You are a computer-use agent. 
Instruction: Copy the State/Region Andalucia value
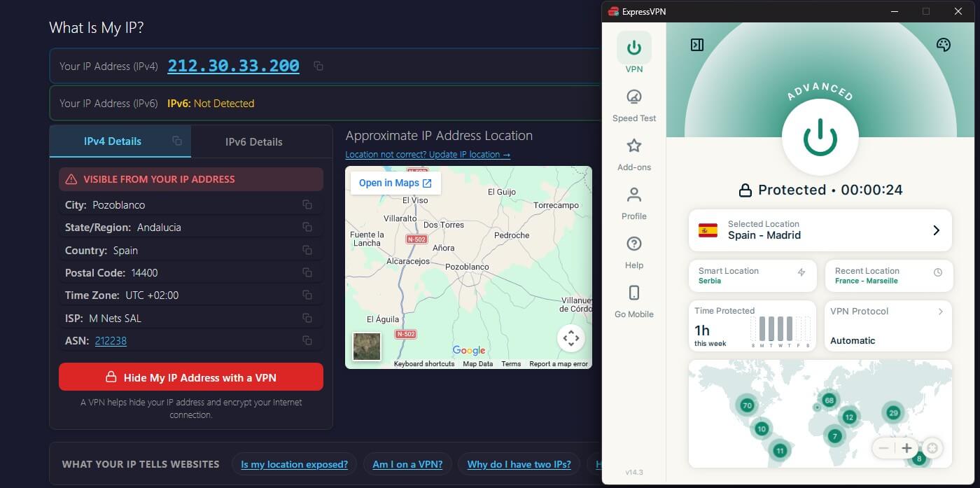[x=307, y=227]
